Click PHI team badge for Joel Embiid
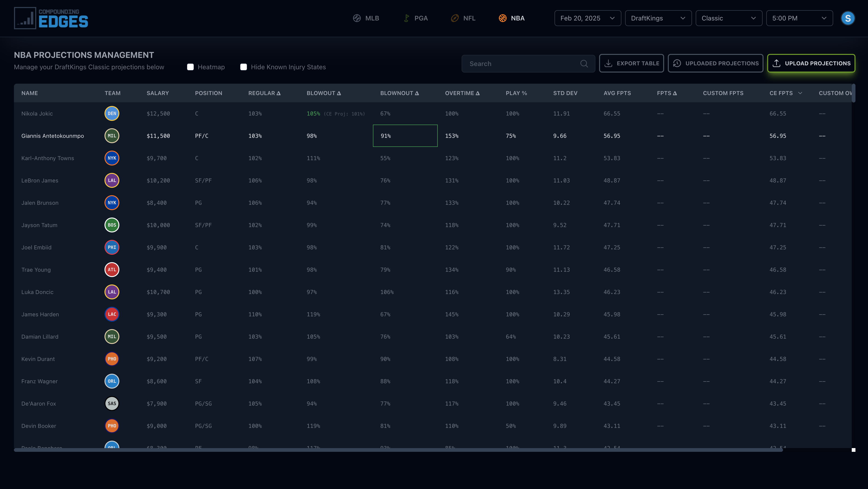Viewport: 868px width, 489px height. (112, 247)
